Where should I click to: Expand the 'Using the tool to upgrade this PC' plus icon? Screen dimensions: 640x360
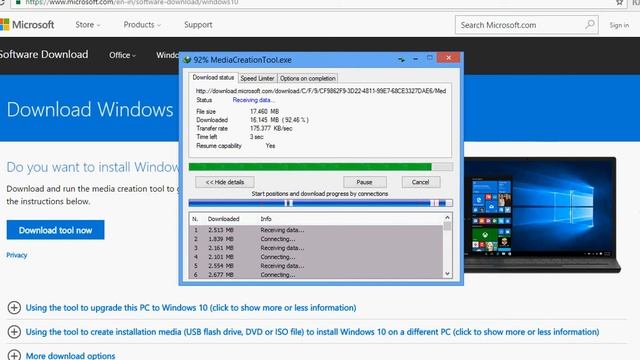tap(14, 307)
